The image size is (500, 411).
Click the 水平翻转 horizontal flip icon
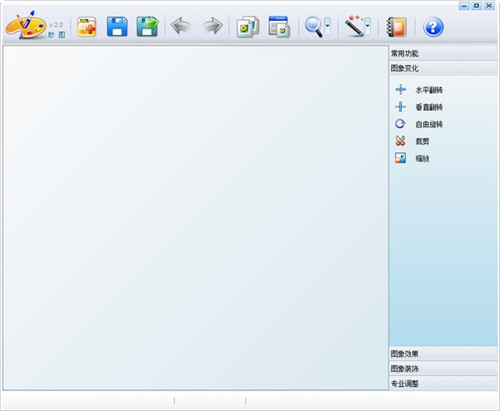[400, 89]
